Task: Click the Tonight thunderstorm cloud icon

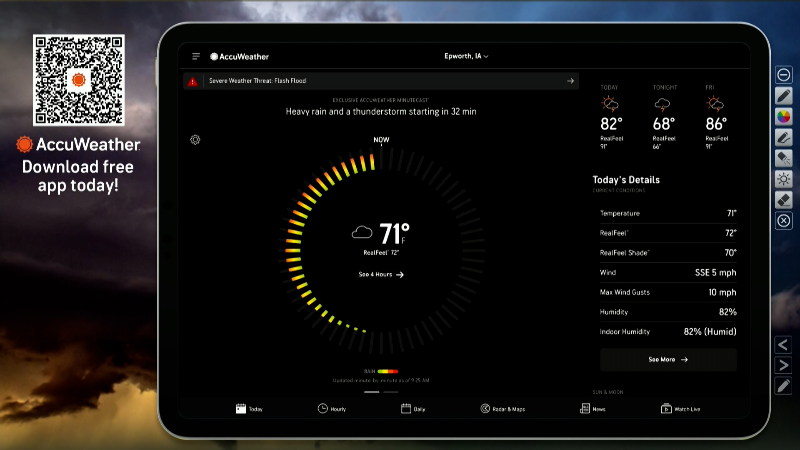Action: coord(662,105)
